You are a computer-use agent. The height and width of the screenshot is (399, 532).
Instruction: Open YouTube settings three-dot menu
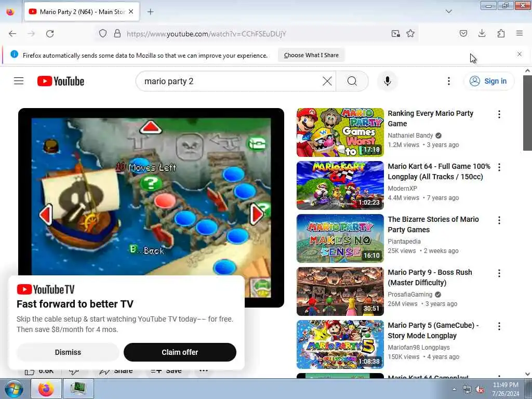point(448,81)
